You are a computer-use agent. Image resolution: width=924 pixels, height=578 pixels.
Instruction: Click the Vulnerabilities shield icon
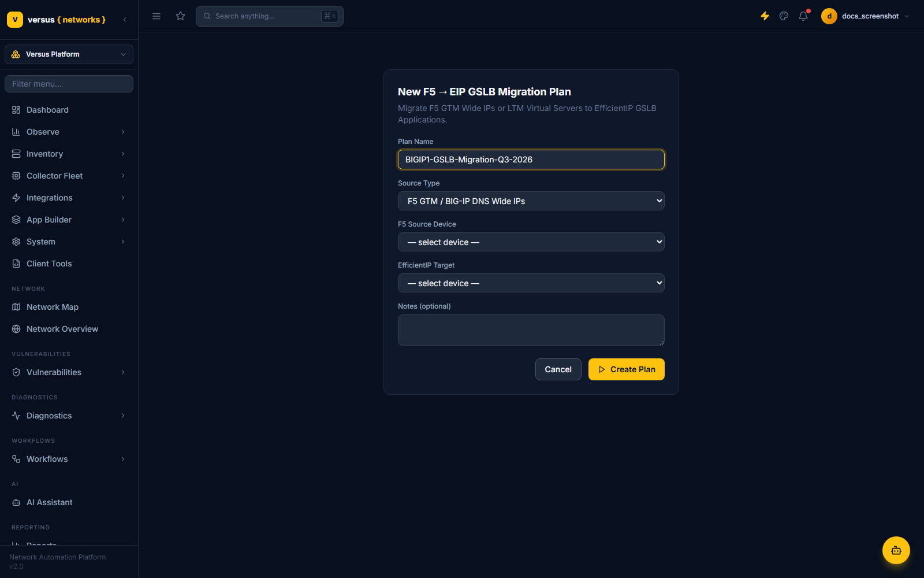pos(16,372)
